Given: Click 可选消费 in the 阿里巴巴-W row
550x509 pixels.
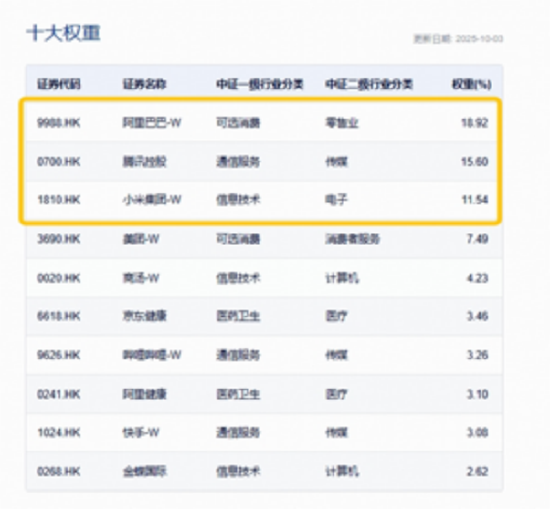Looking at the screenshot, I should click(238, 123).
